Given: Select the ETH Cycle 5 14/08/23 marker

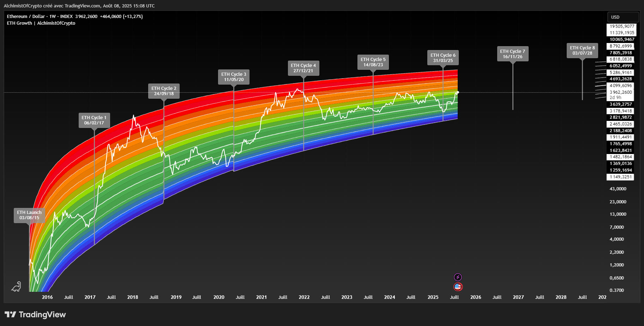Looking at the screenshot, I should click(373, 62).
